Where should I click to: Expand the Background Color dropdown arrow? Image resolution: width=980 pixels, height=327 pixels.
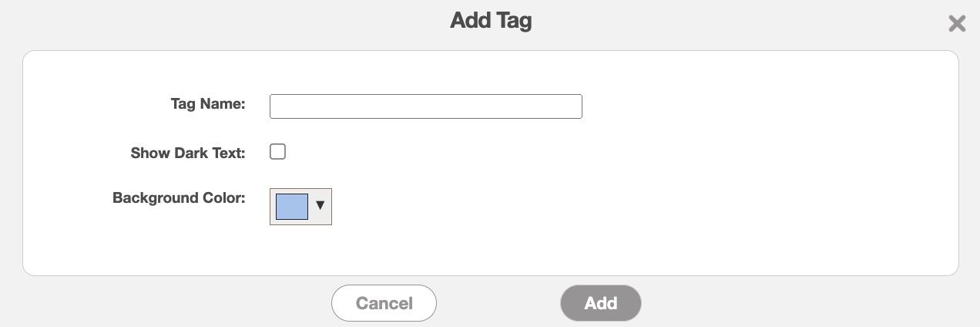point(321,206)
